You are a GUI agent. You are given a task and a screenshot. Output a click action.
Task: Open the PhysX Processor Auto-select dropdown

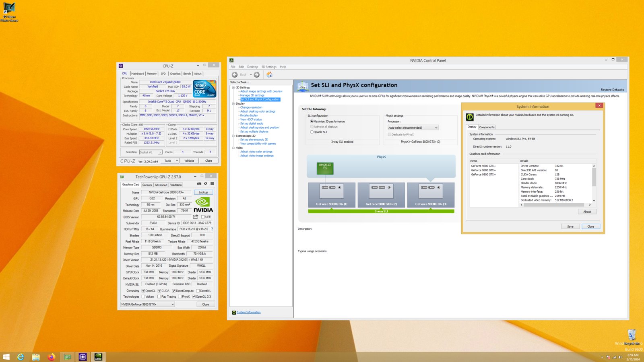413,128
